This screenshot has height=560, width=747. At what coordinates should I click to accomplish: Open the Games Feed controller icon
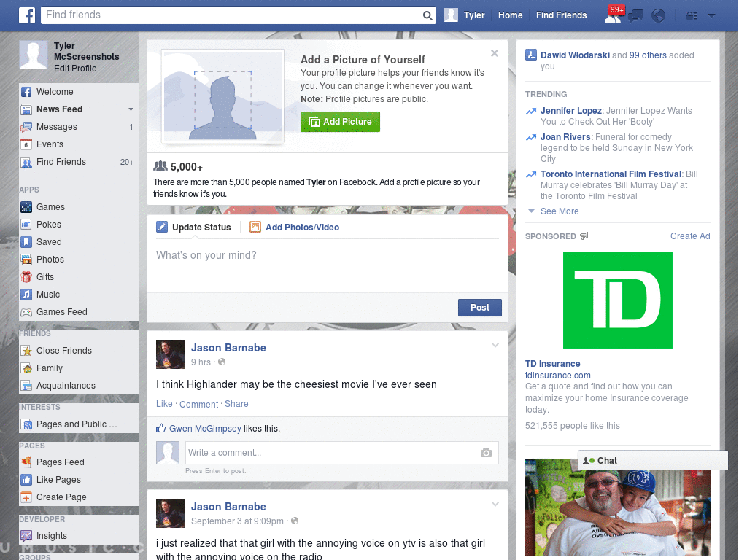[26, 312]
